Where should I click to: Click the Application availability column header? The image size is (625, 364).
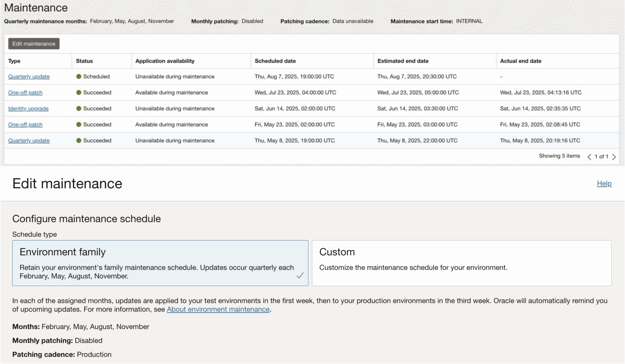click(x=165, y=61)
